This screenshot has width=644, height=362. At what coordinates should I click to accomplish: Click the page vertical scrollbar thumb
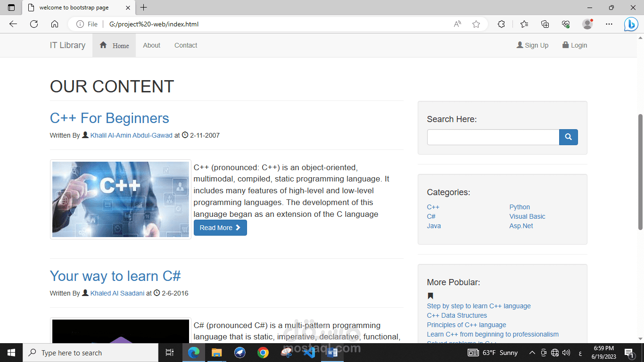tap(640, 172)
